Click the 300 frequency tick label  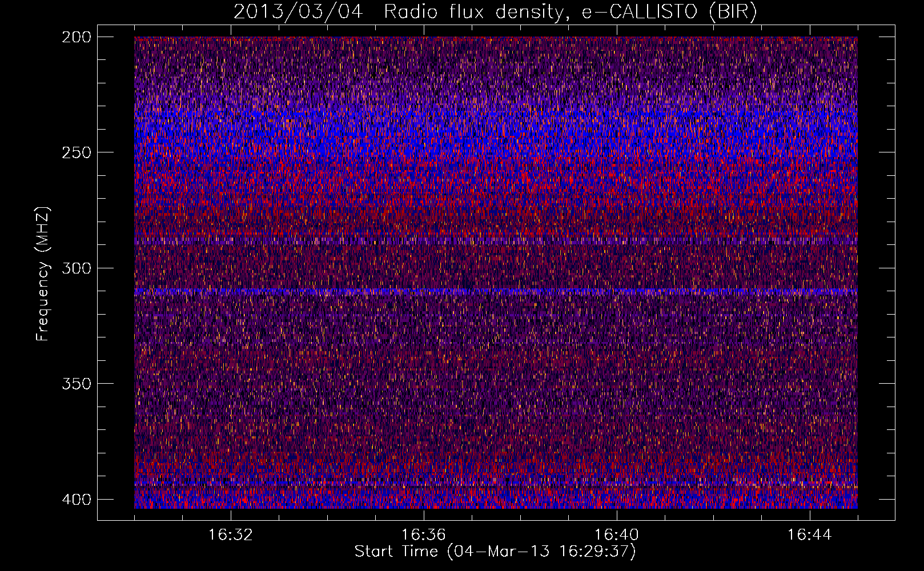coord(76,268)
